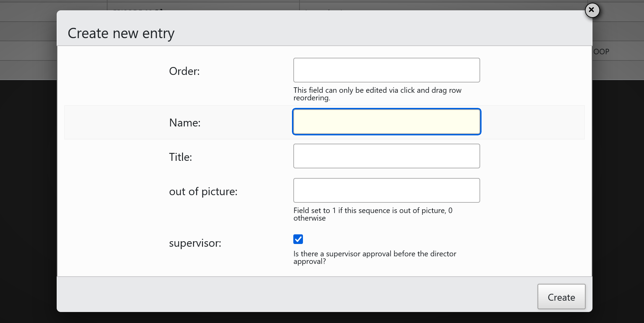644x323 pixels.
Task: Focus the Order input field
Action: coord(386,70)
